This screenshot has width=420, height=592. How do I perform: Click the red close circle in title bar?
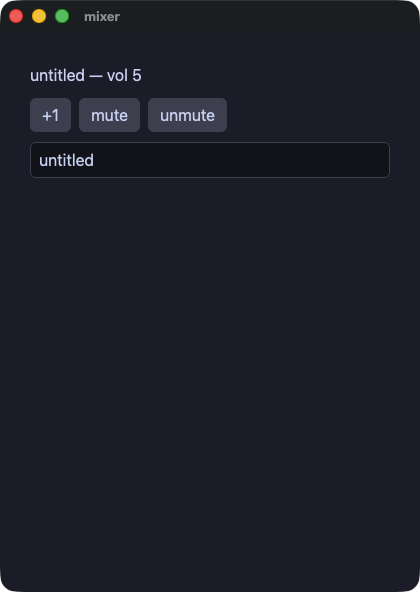coord(16,16)
